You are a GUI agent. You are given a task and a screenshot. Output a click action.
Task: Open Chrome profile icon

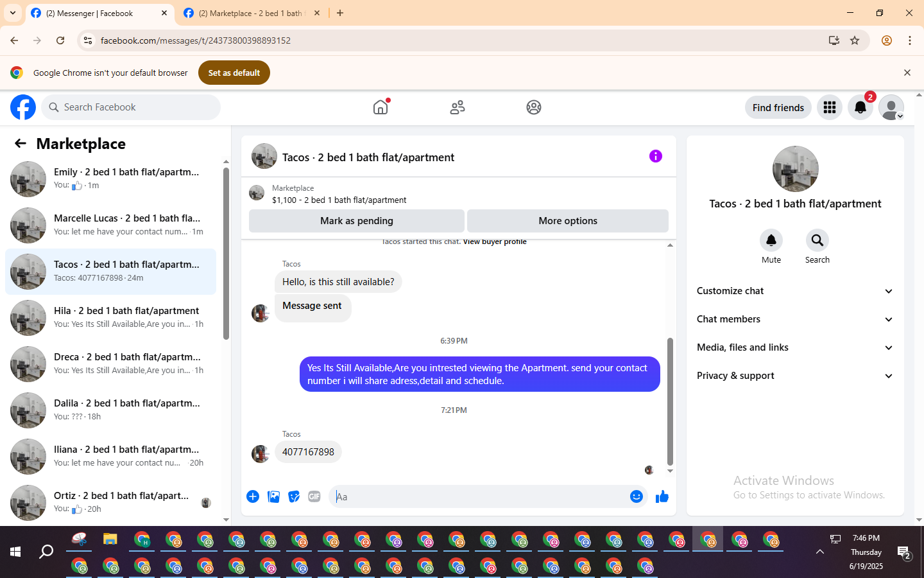tap(887, 40)
